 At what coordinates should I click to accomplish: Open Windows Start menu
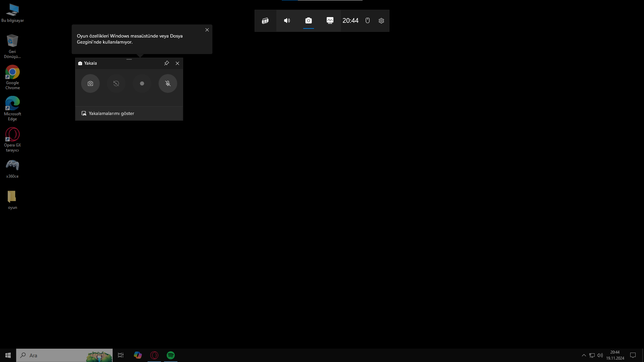[8, 355]
